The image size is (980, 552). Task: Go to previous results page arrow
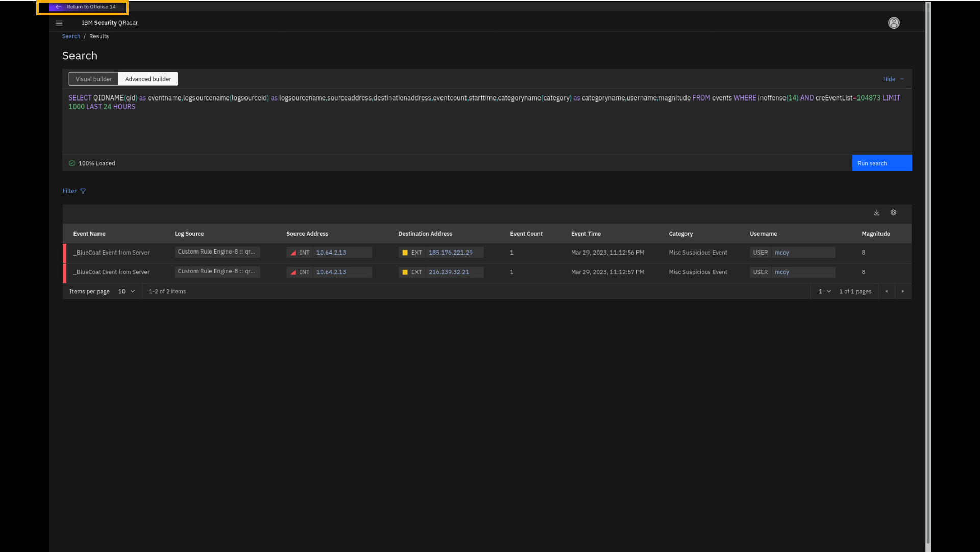click(x=886, y=291)
